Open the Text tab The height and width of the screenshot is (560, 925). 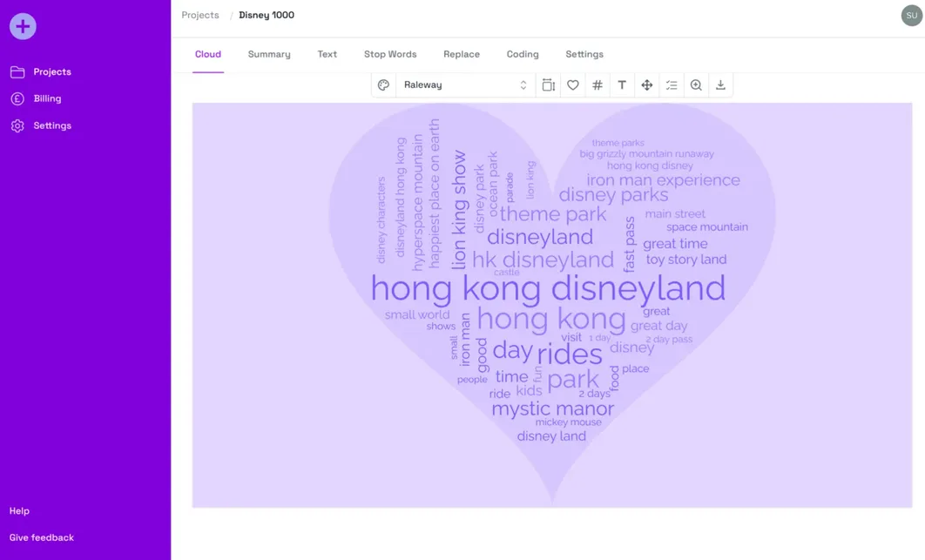coord(327,54)
